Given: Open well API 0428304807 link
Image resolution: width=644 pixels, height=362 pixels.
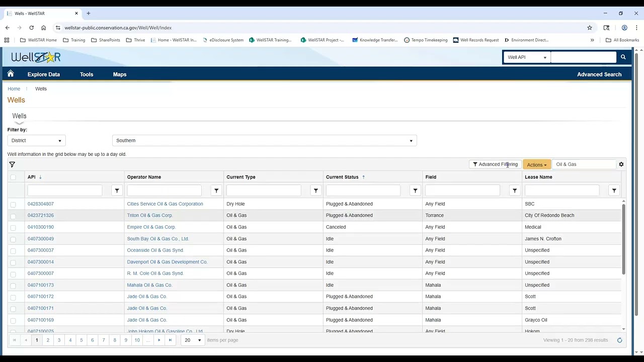Looking at the screenshot, I should 41,204.
